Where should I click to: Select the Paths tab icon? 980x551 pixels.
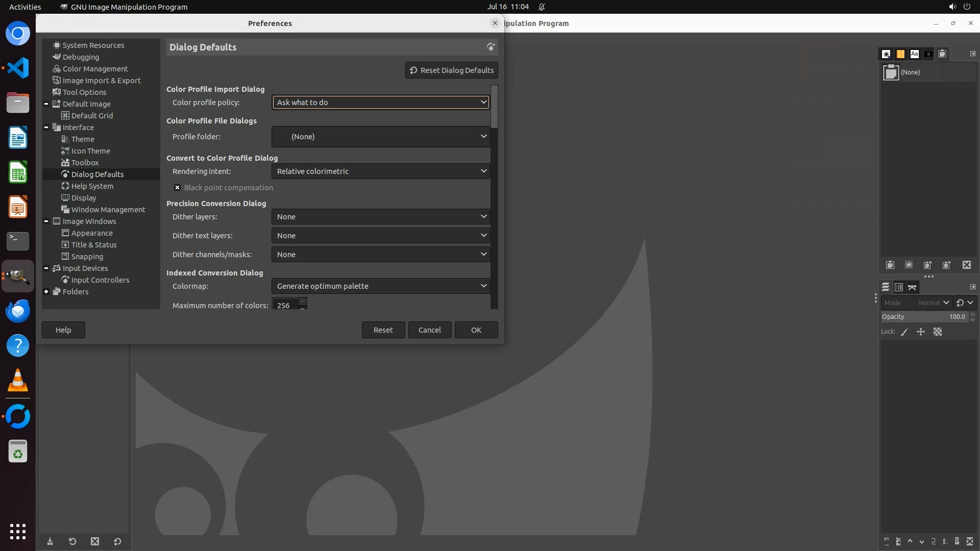coord(912,287)
